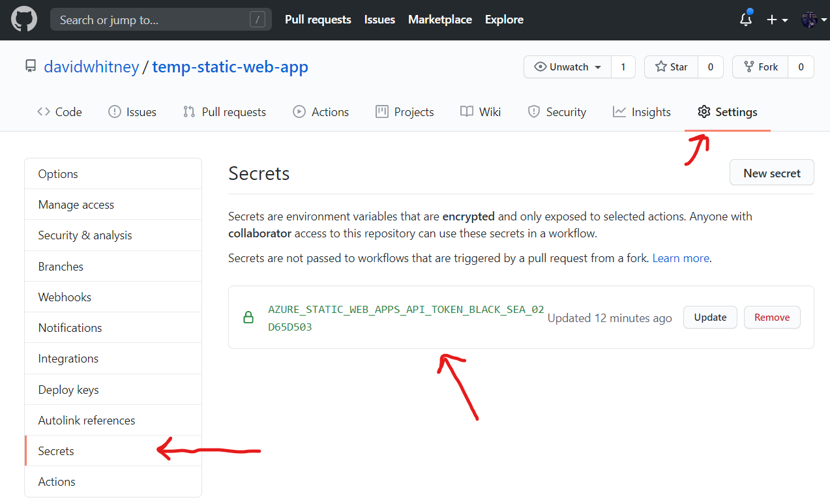View the watchers count
Image resolution: width=830 pixels, height=504 pixels.
click(x=623, y=67)
